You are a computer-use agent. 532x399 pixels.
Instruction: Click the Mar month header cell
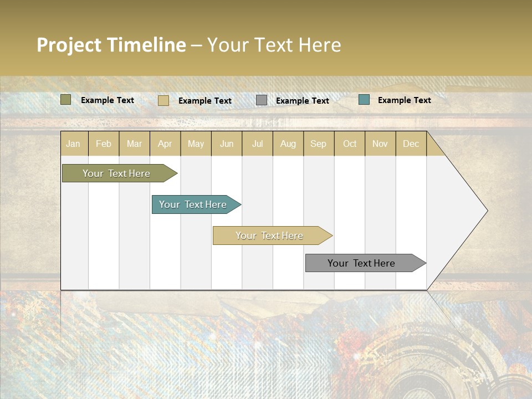pos(134,144)
